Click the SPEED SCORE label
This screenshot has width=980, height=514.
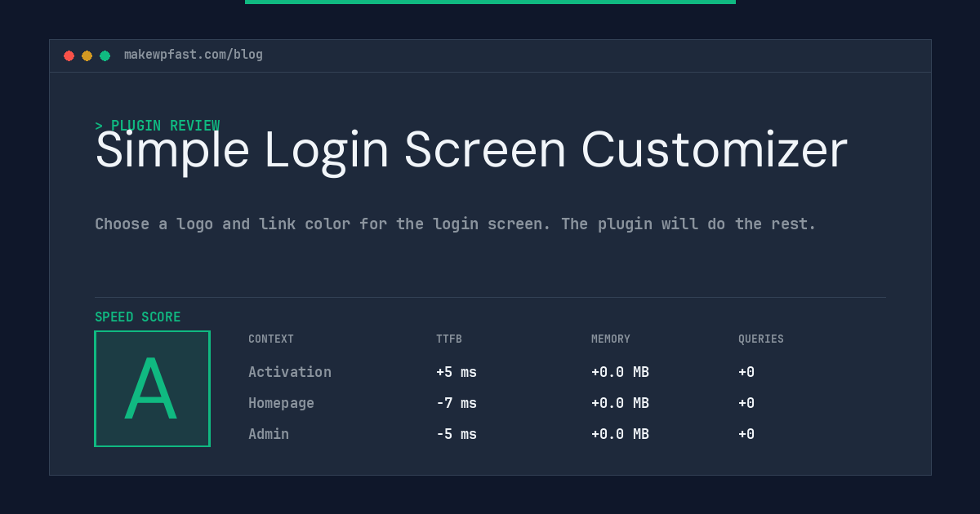tap(138, 317)
